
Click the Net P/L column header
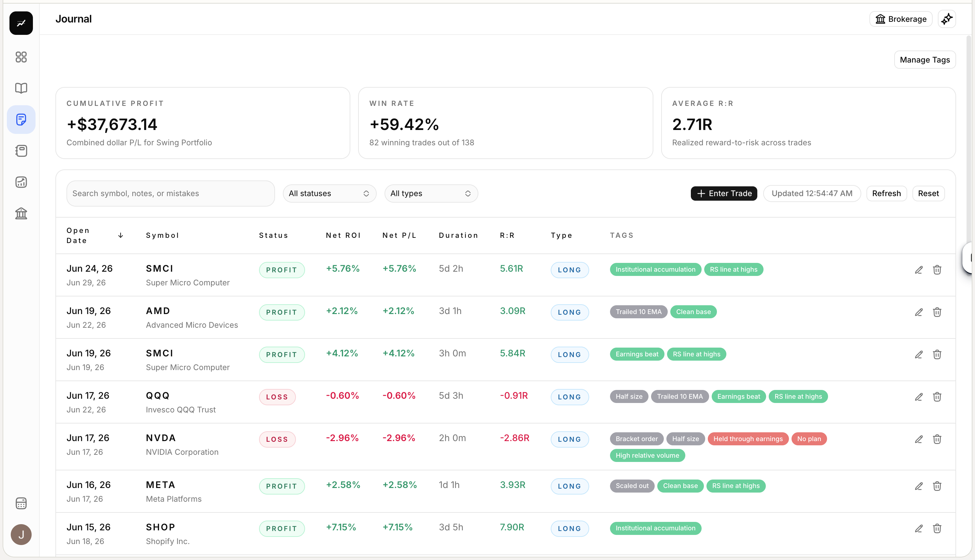399,236
